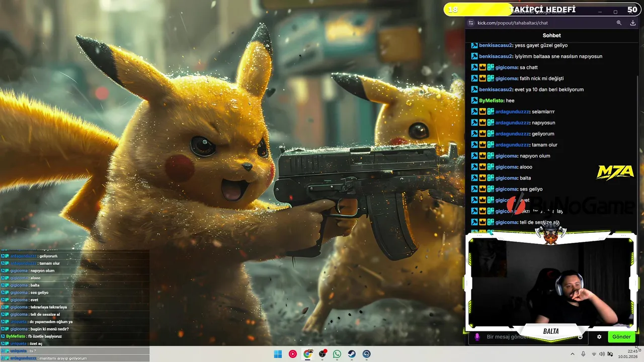Click overlay chat message 'bugün ki menü nedir?'
The width and height of the screenshot is (644, 362).
[x=50, y=329]
